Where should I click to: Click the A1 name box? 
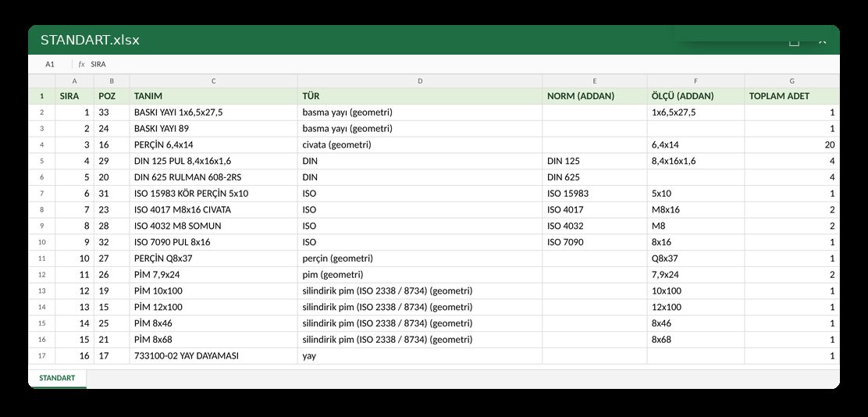coord(50,64)
